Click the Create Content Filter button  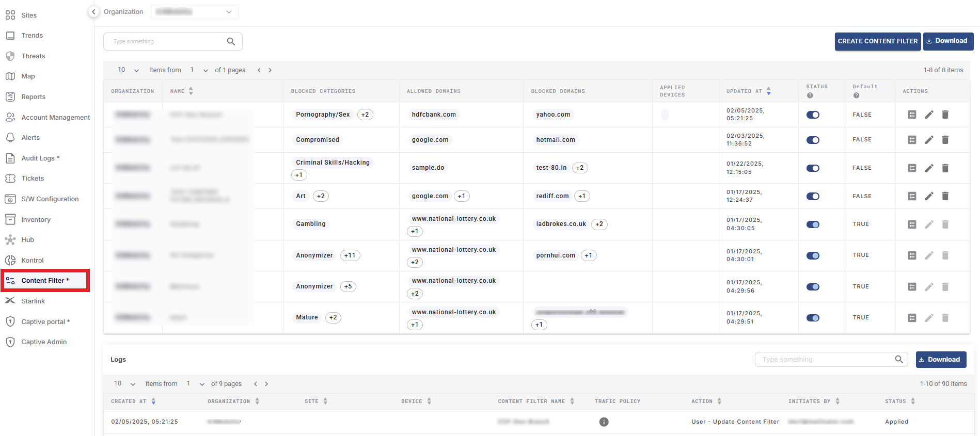point(877,41)
